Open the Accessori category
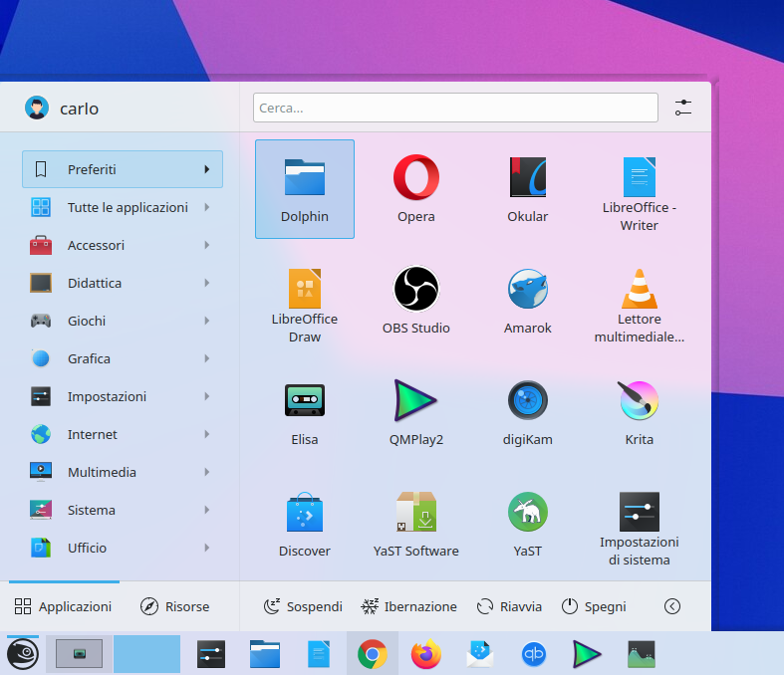The width and height of the screenshot is (784, 675). point(123,245)
